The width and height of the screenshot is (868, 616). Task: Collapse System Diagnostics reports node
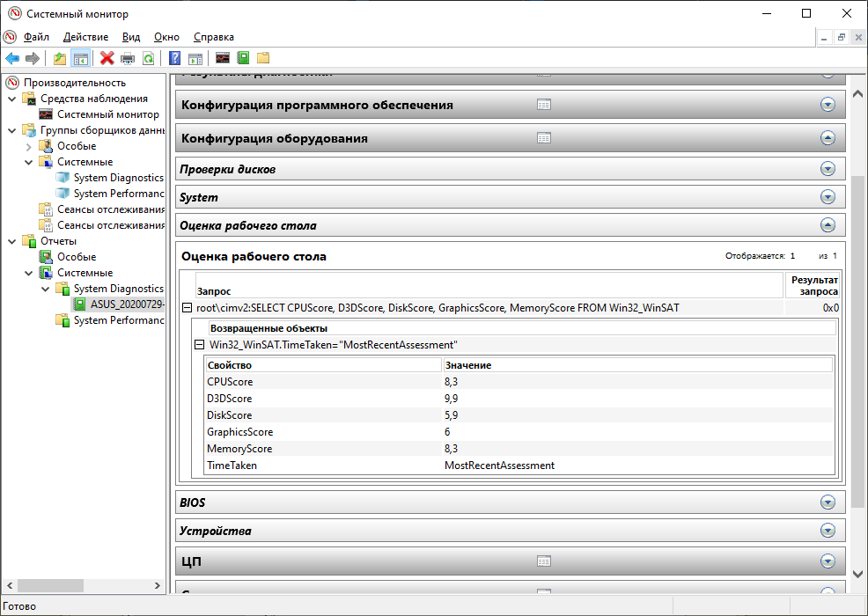(x=46, y=289)
